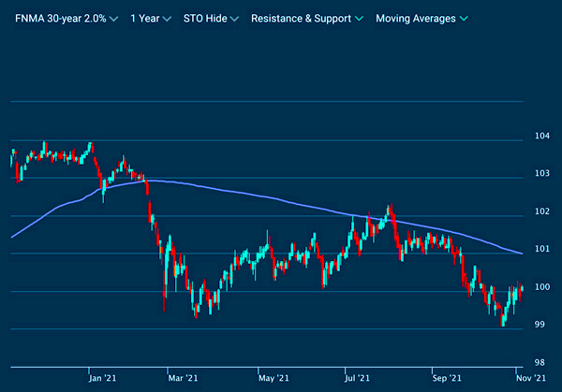
Task: Open the Moving Averages dropdown menu
Action: pos(421,18)
